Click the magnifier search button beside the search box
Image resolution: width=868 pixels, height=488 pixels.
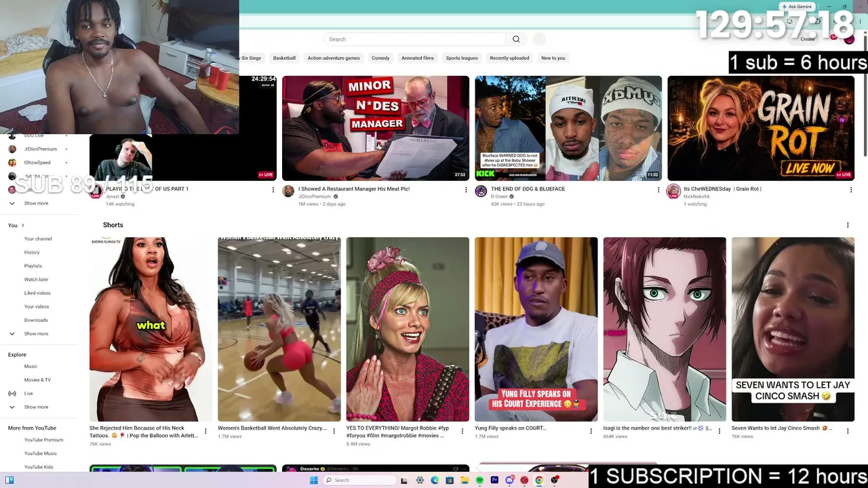[x=516, y=39]
